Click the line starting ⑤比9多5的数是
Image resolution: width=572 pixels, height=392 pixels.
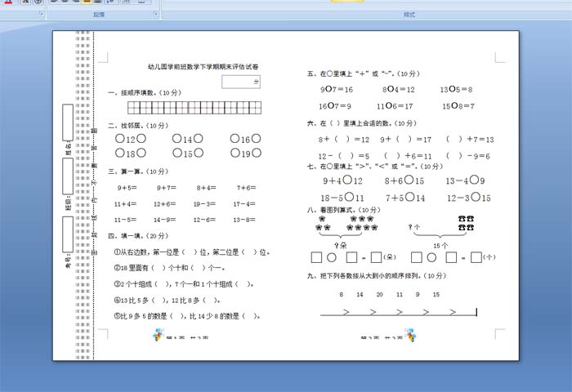187,316
